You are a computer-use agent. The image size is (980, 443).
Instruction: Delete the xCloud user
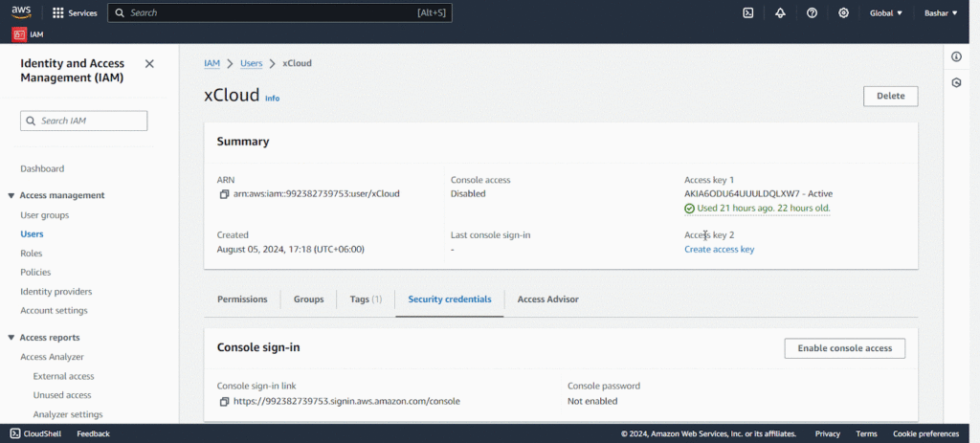point(890,96)
